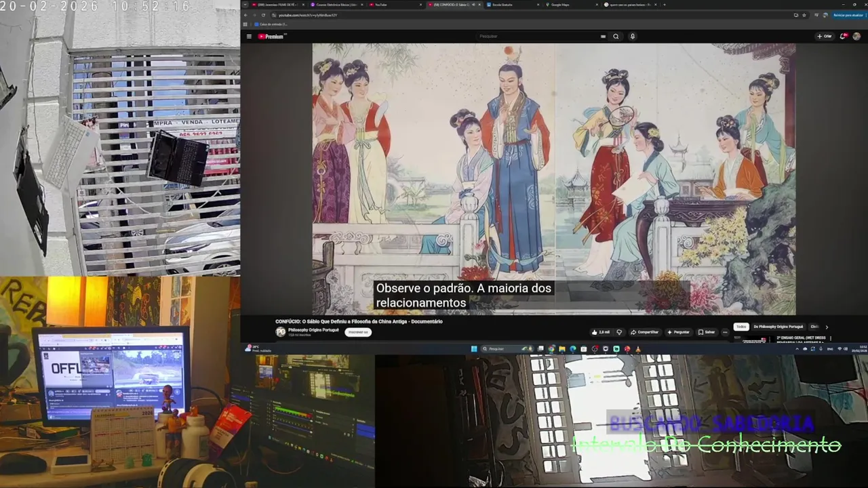Switch to the Google Maps tab
The width and height of the screenshot is (868, 488).
[571, 5]
